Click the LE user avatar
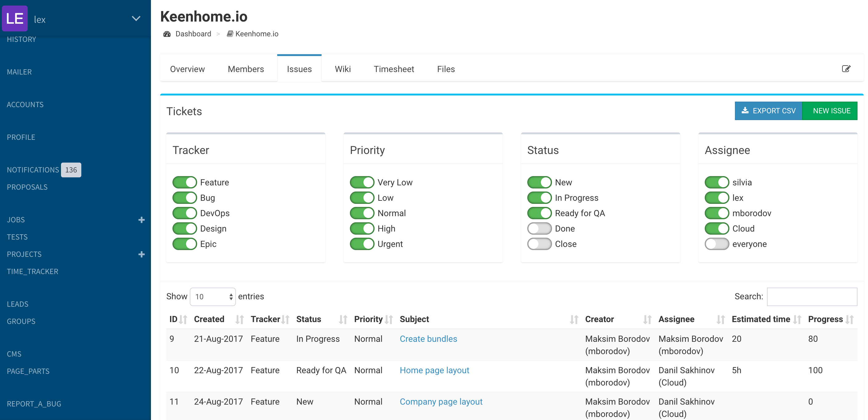Viewport: 868px width, 420px height. coord(15,18)
